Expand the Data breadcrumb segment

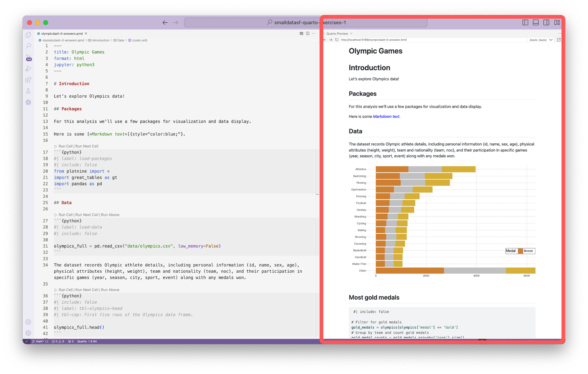[121, 40]
